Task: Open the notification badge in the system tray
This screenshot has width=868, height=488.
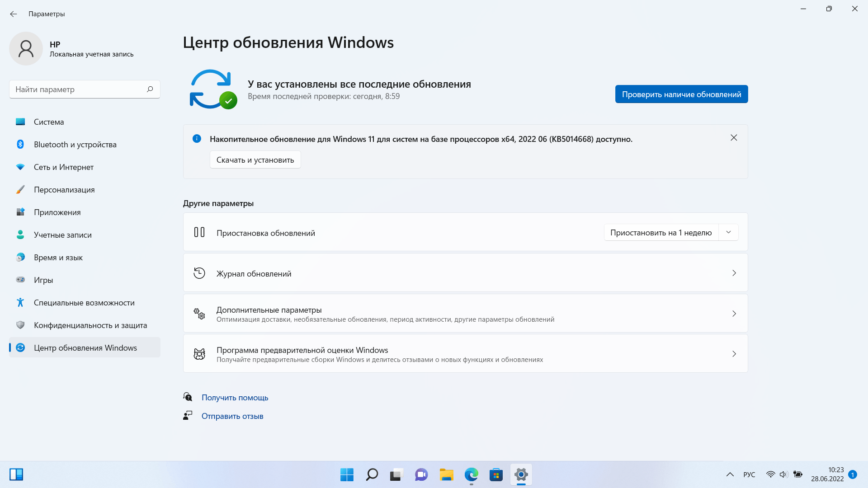Action: (853, 474)
